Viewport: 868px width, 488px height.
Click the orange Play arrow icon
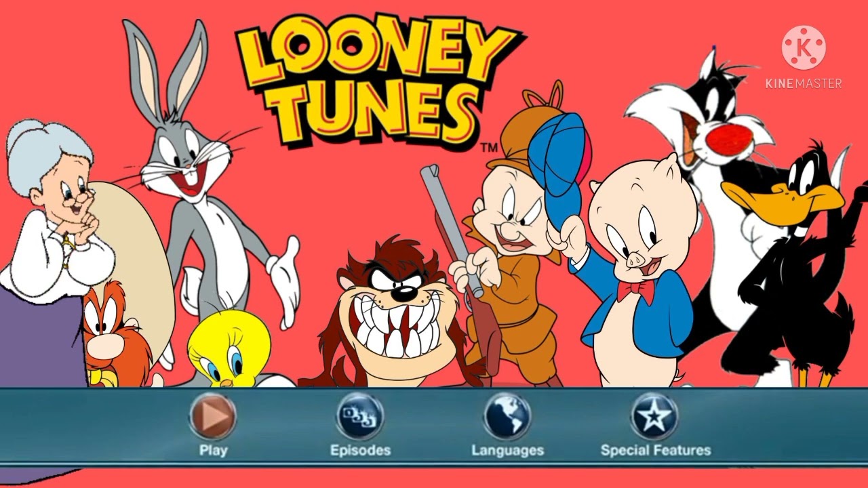click(213, 416)
